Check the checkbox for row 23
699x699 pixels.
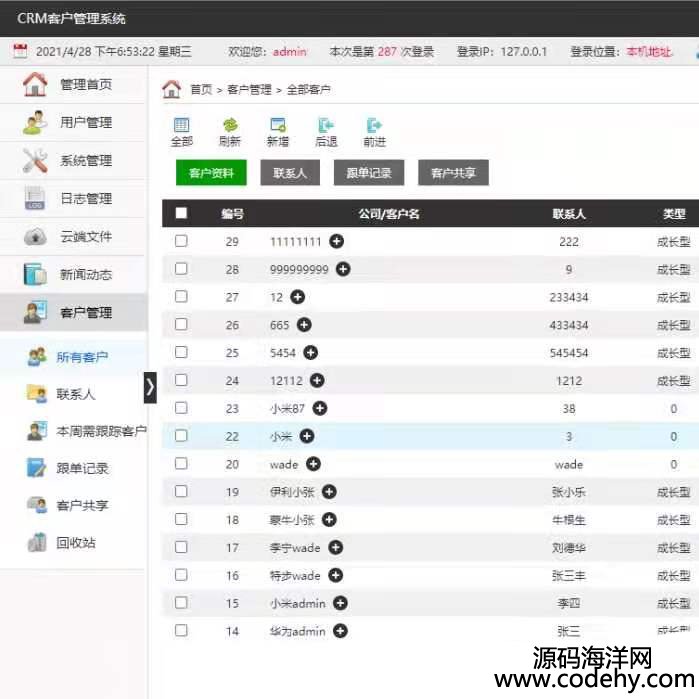tap(181, 408)
